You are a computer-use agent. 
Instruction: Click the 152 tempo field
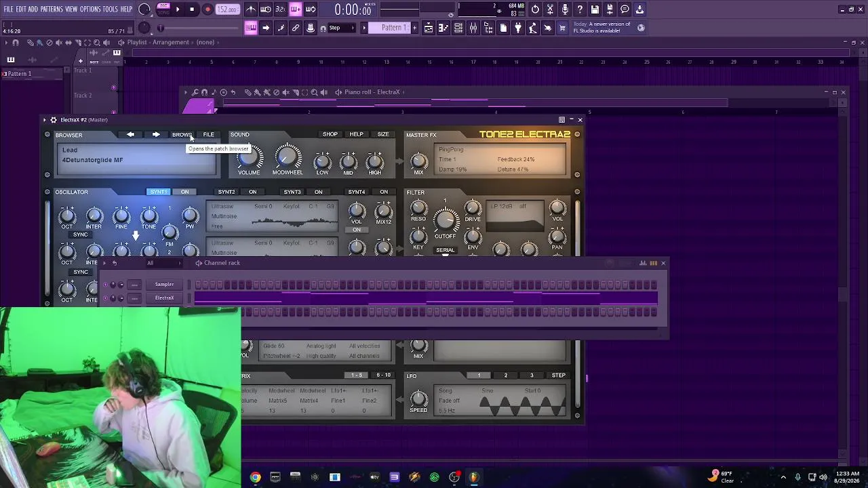(227, 9)
